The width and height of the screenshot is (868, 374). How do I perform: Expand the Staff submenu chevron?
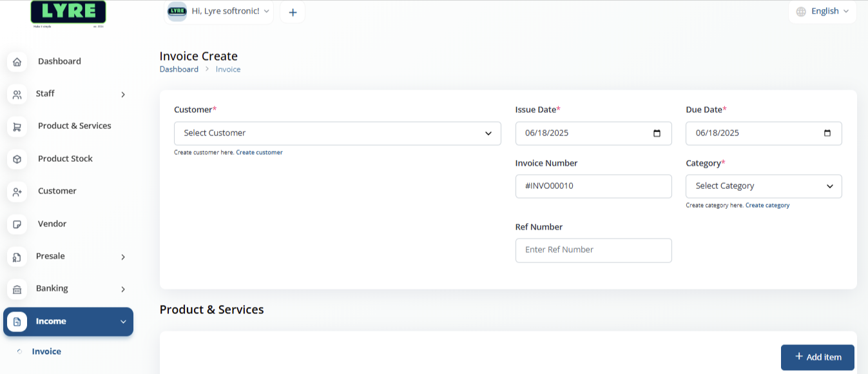pyautogui.click(x=123, y=94)
